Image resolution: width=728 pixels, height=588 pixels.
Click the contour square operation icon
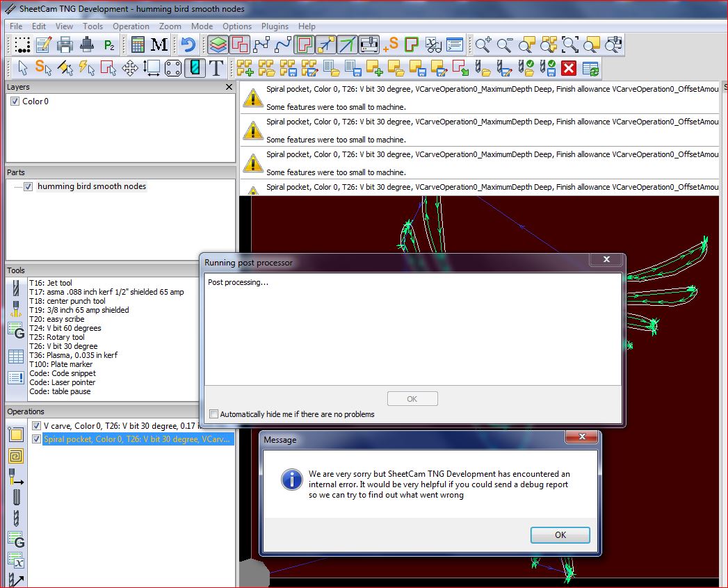point(16,434)
